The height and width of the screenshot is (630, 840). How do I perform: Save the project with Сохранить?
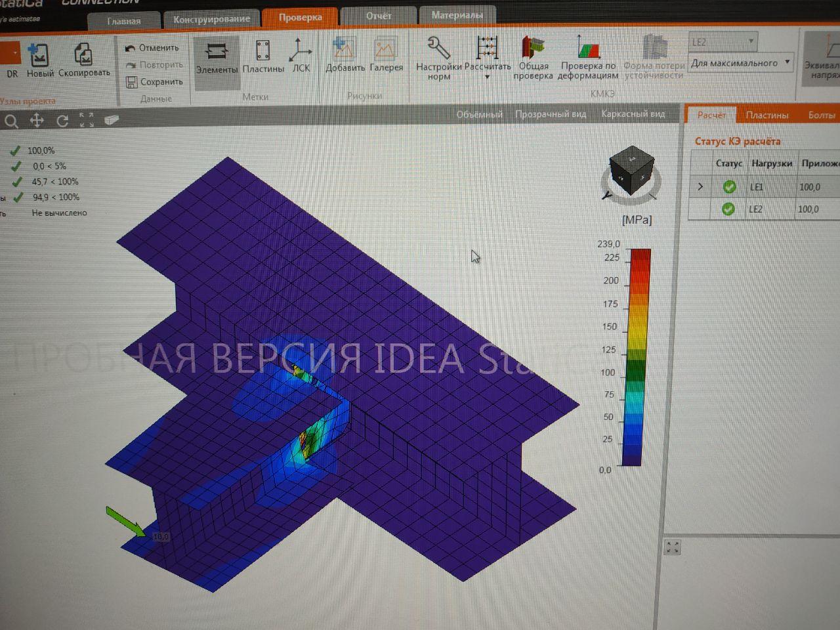pos(154,82)
